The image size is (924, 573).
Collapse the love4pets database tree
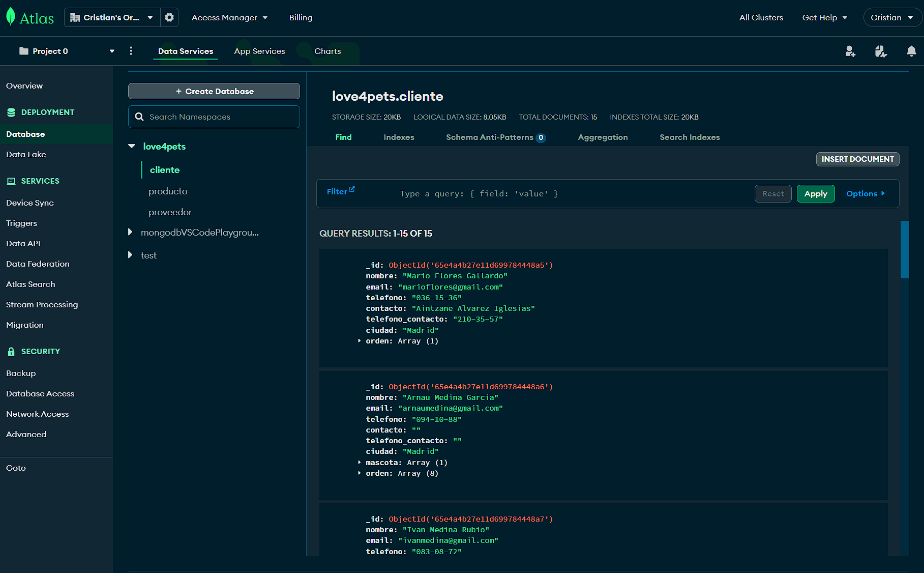point(132,146)
